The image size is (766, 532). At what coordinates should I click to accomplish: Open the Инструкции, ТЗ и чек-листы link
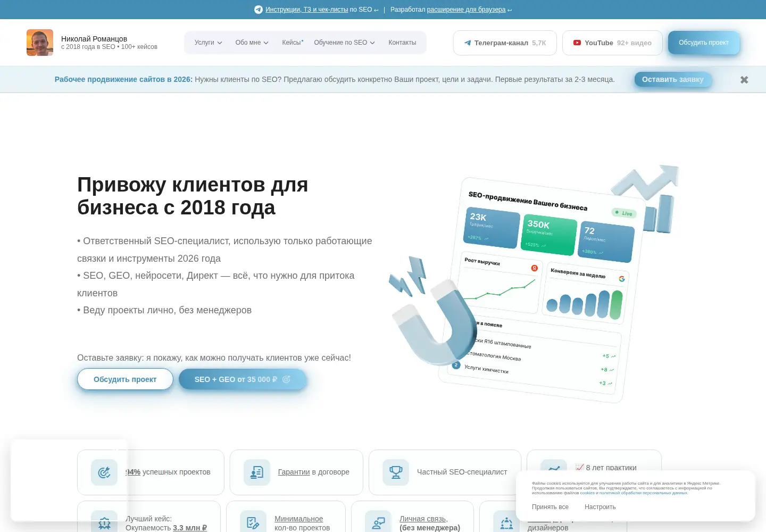click(x=307, y=10)
